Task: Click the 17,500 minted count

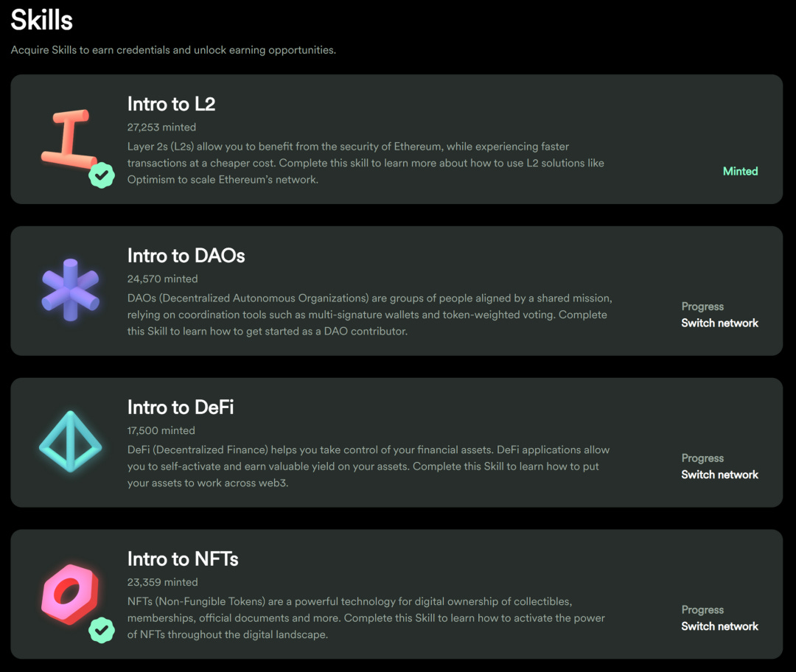Action: (x=161, y=430)
